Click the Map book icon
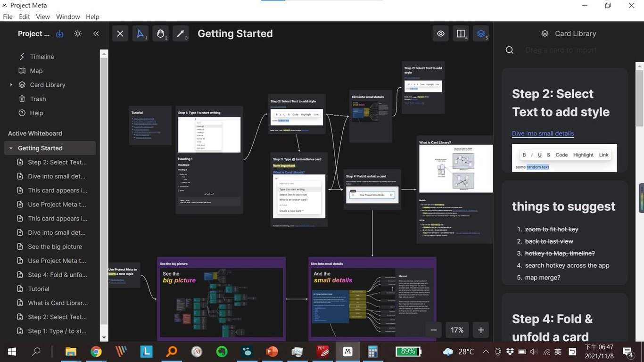644x362 pixels. (x=22, y=71)
